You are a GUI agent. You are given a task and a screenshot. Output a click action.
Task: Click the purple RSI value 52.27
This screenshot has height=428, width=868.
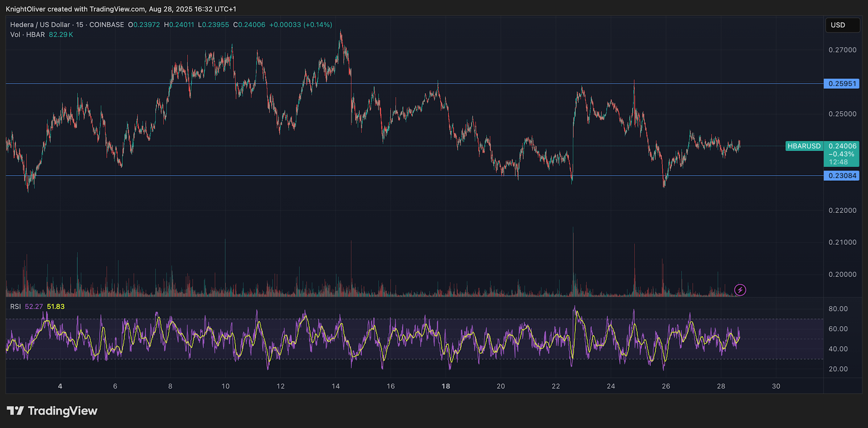click(34, 307)
